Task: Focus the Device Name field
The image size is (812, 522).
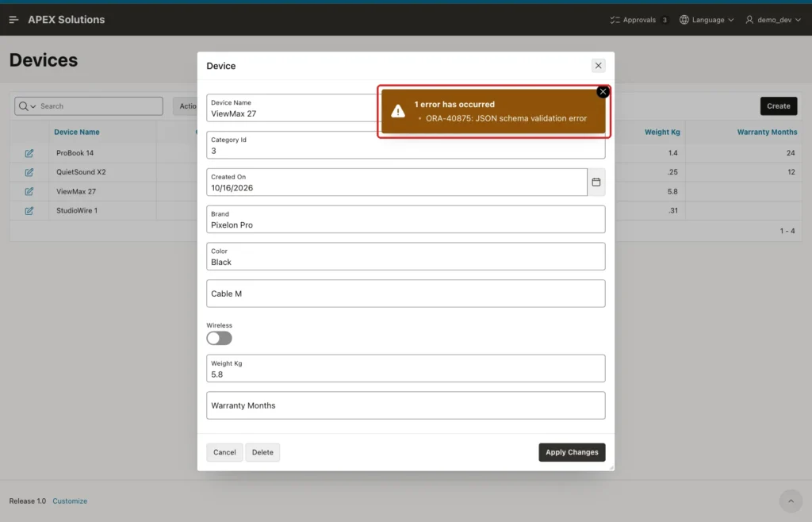Action: coord(293,108)
